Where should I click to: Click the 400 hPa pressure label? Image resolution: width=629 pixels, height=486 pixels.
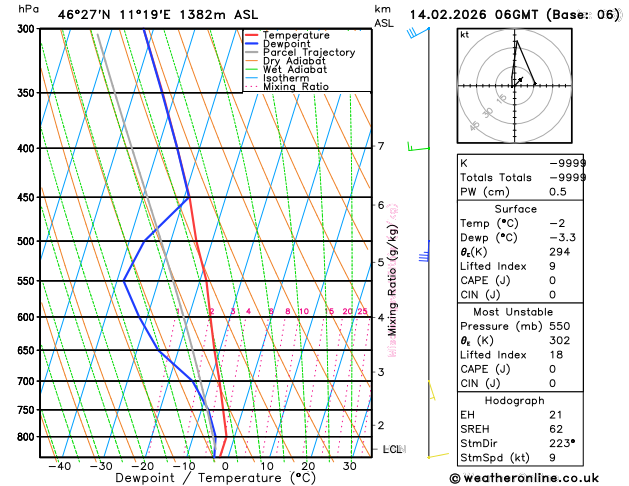[x=28, y=148]
